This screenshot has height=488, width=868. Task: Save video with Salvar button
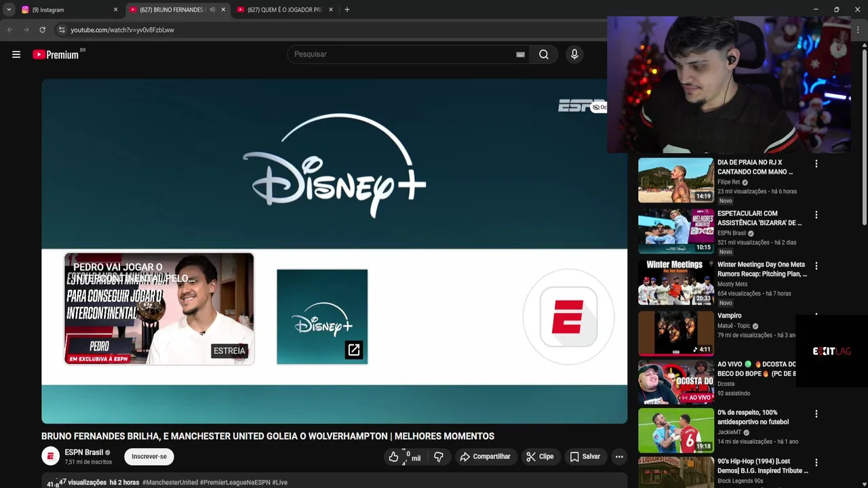pyautogui.click(x=585, y=457)
